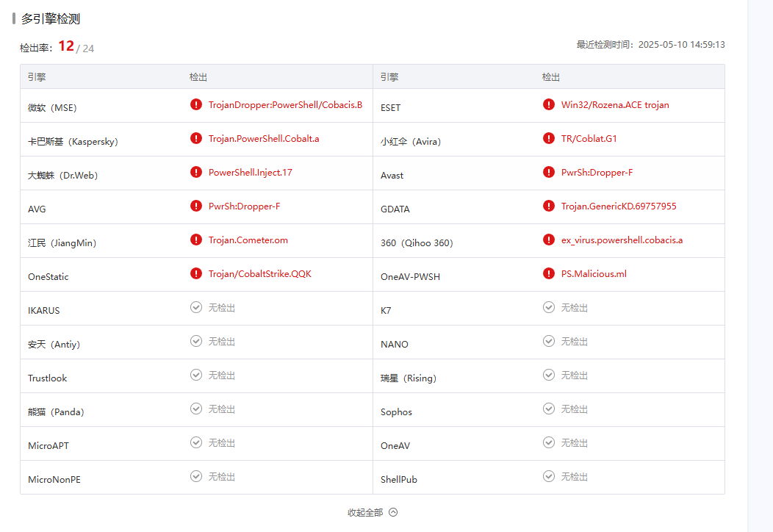
Task: Click the MicroNonPE engine name
Action: tap(54, 479)
